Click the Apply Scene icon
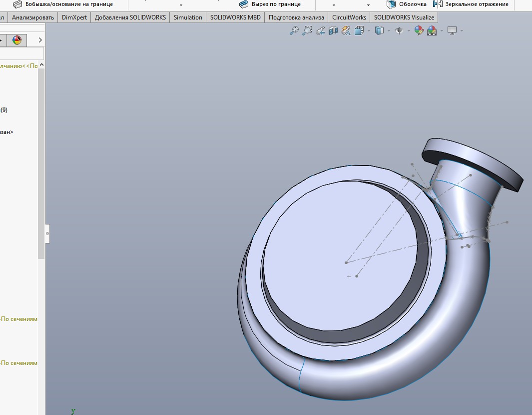The width and height of the screenshot is (532, 415). pos(432,31)
